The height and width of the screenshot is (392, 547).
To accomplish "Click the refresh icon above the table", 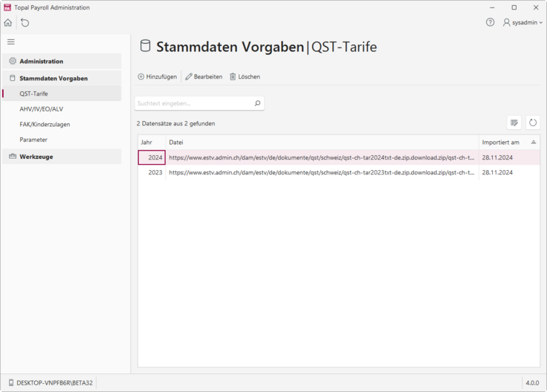I will click(532, 122).
